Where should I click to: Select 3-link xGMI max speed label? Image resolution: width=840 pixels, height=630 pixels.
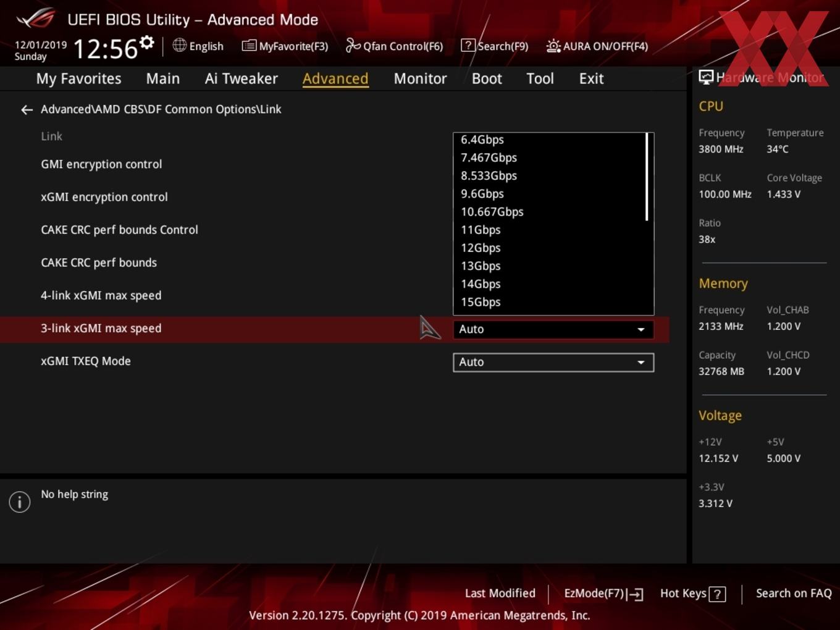(x=101, y=329)
